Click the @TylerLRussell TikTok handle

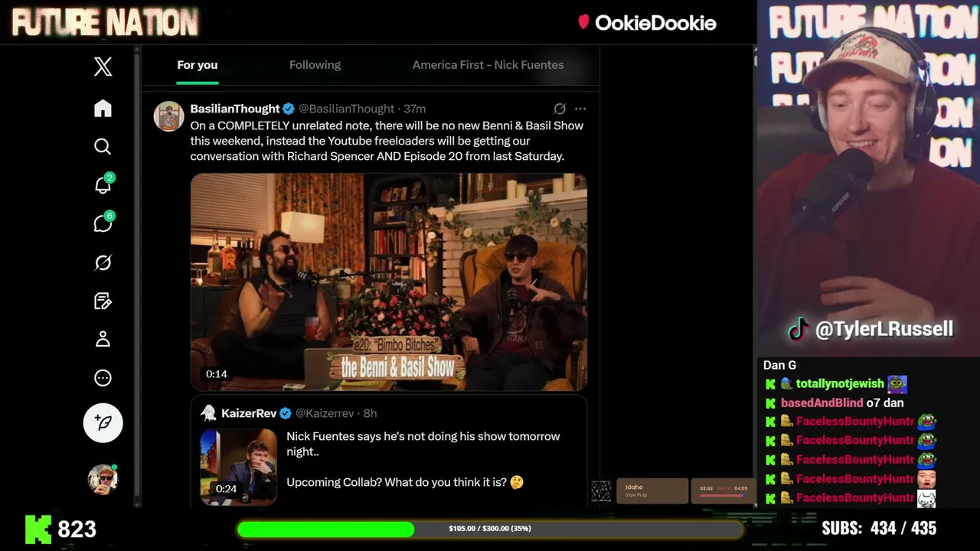tap(884, 329)
